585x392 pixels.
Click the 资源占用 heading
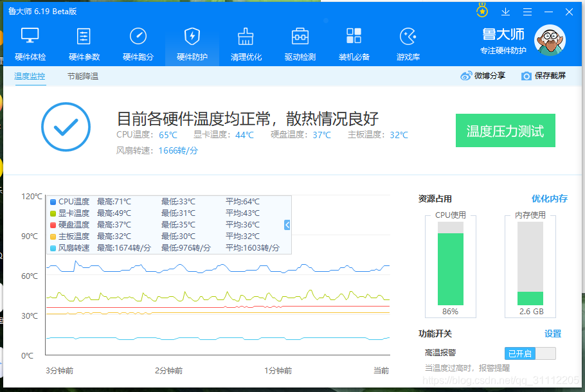435,199
